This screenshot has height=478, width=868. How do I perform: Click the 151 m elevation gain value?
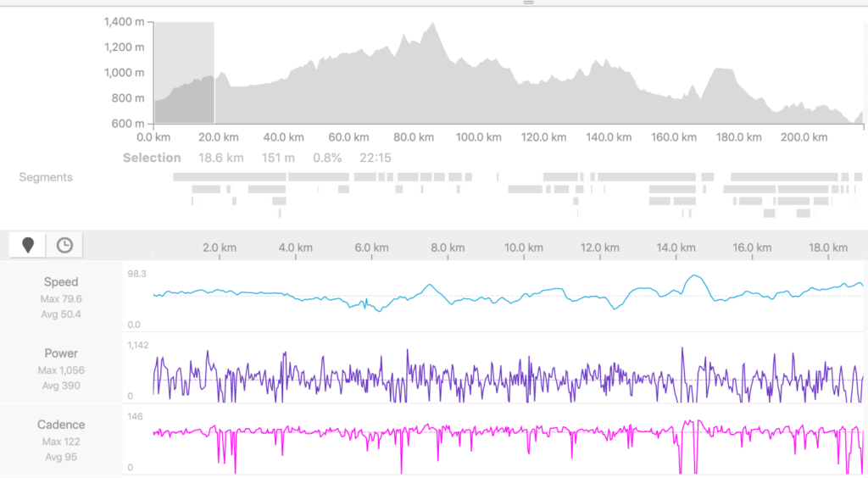[x=278, y=158]
